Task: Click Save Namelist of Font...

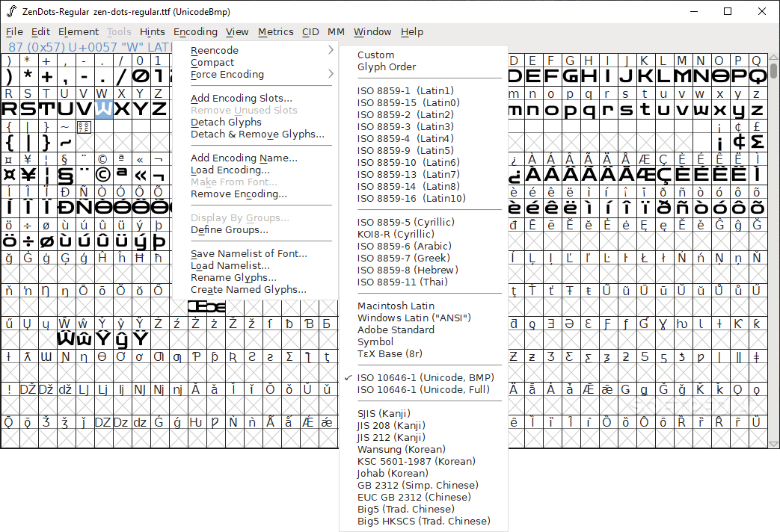Action: point(249,253)
